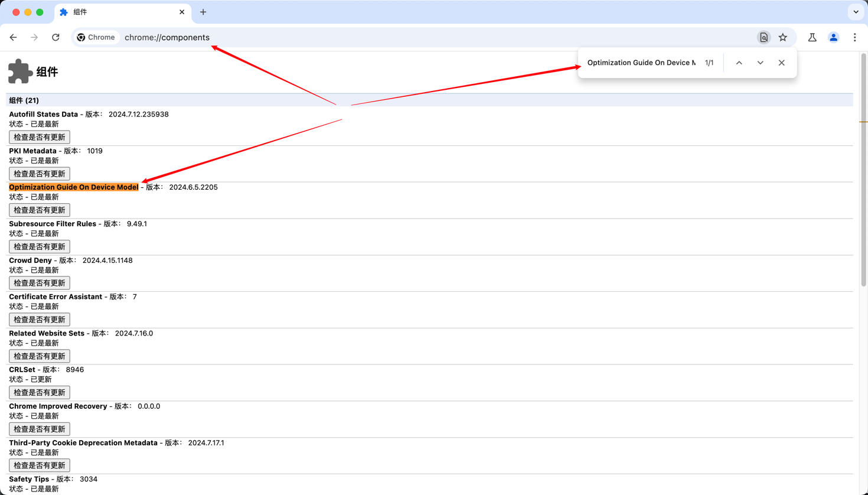The height and width of the screenshot is (495, 868).
Task: Click the Autofill States Data component name
Action: click(x=43, y=115)
